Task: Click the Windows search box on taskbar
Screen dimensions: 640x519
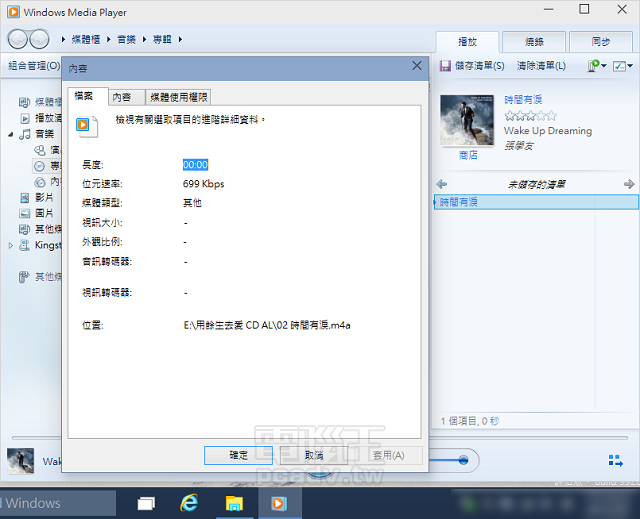Action: tap(58, 503)
